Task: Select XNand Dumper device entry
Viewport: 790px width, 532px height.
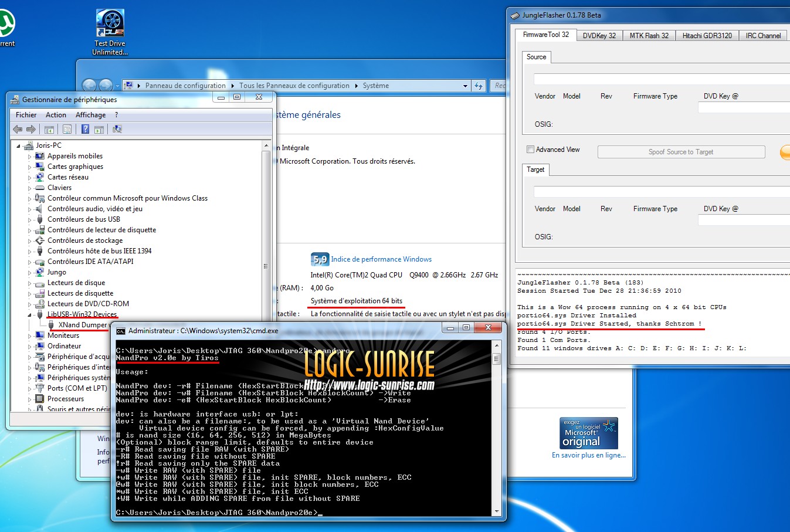Action: (83, 325)
